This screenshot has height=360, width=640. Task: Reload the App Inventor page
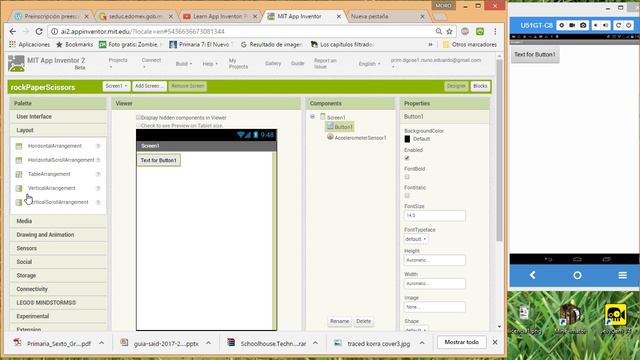39,31
